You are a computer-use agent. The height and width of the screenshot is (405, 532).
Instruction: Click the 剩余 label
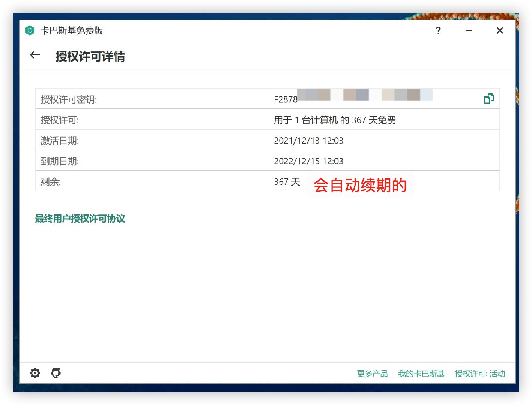[51, 182]
